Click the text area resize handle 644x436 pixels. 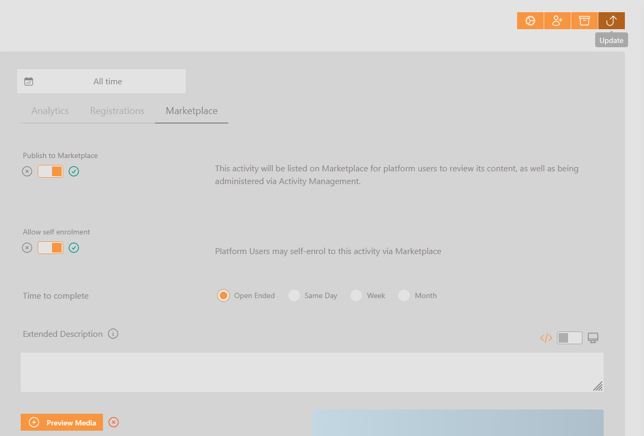598,386
